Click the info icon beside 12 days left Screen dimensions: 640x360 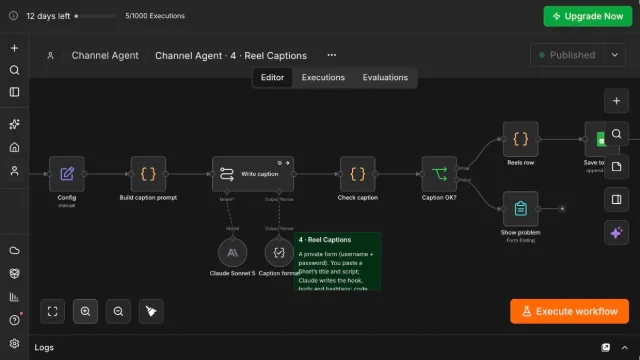[x=13, y=16]
